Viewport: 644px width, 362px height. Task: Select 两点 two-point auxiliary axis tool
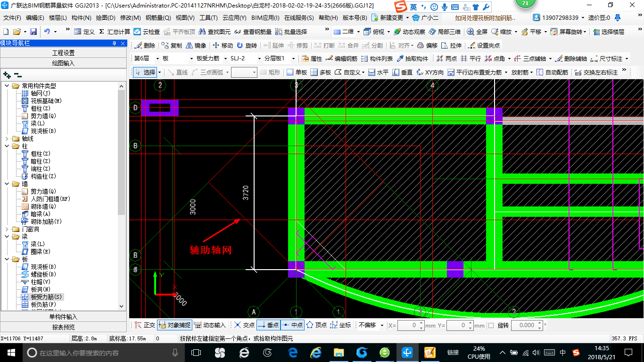pos(446,58)
